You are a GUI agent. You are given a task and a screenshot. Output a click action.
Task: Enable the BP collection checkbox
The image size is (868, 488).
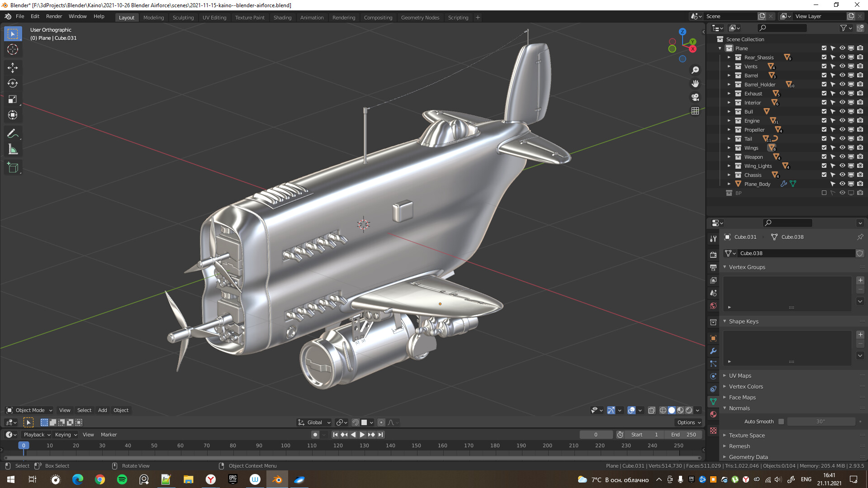coord(824,193)
